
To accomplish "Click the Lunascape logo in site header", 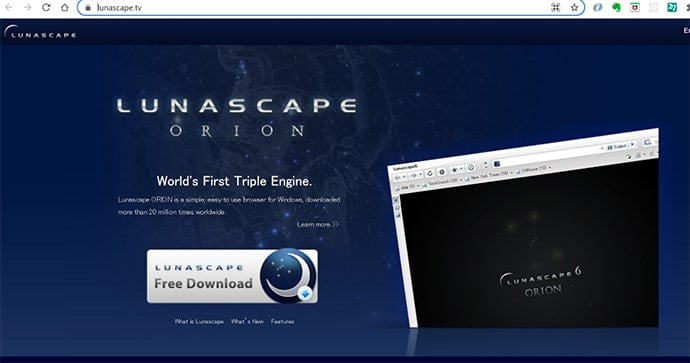I will (40, 33).
